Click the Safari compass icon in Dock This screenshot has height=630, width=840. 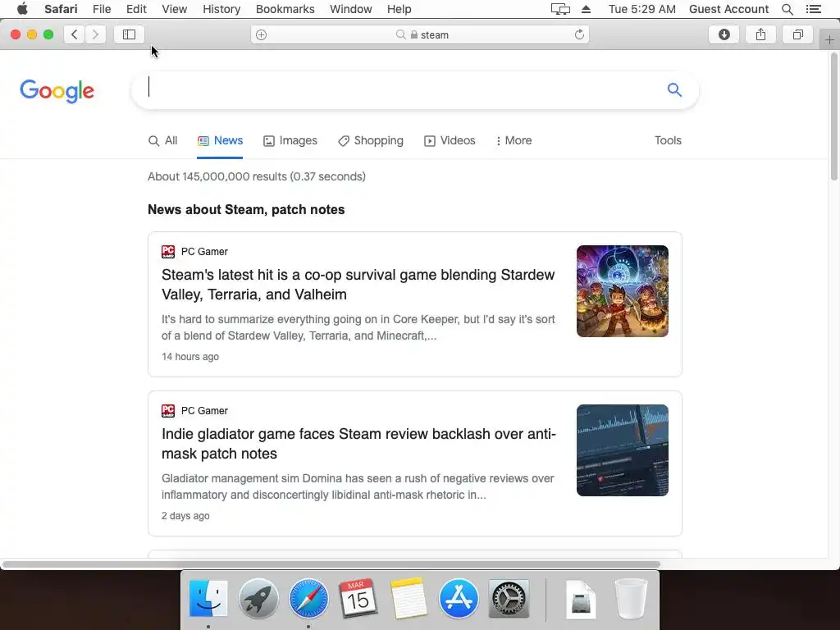pos(308,598)
